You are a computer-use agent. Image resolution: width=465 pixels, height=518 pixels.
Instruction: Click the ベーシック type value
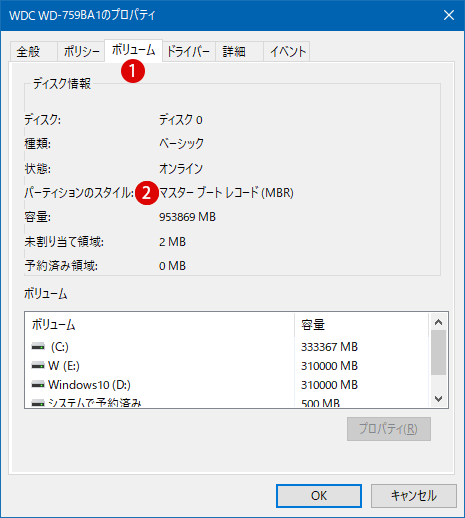coord(181,144)
